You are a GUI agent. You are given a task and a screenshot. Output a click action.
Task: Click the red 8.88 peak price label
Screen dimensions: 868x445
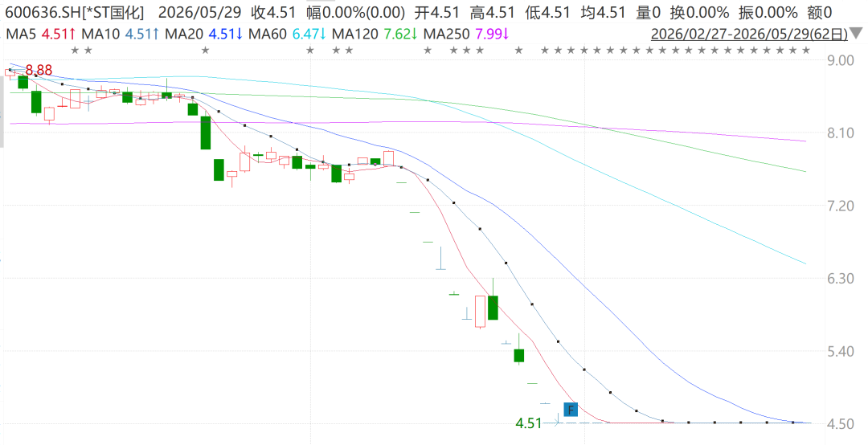pyautogui.click(x=39, y=71)
